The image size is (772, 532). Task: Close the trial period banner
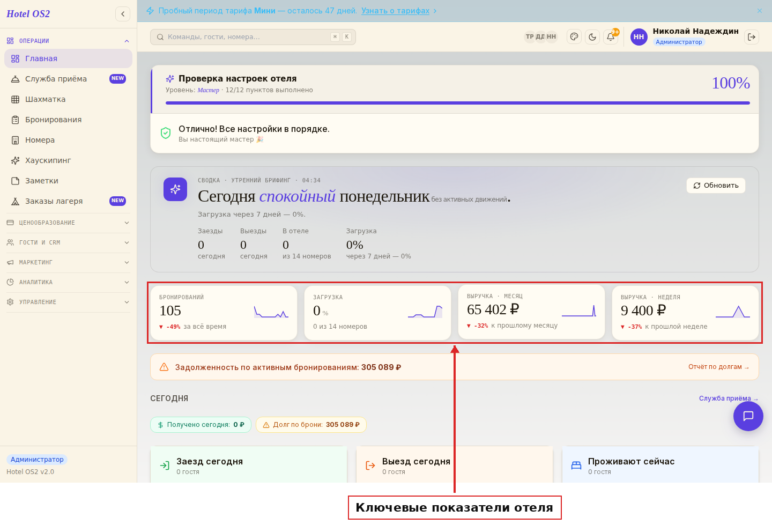[760, 11]
